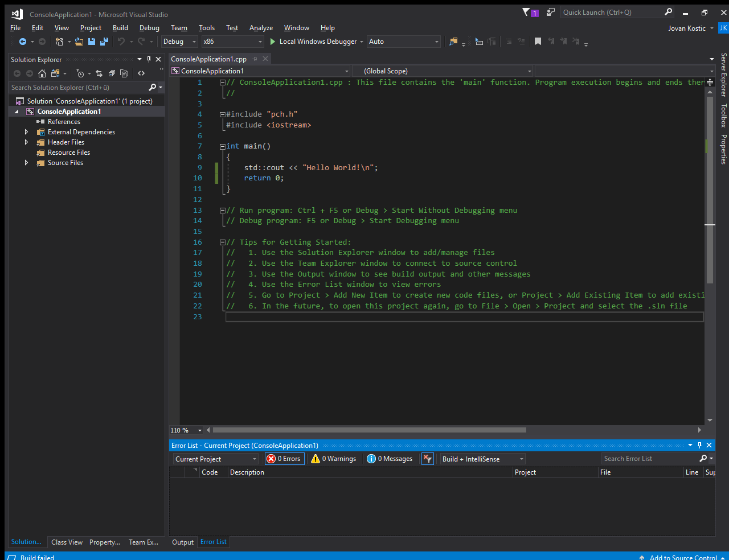The image size is (729, 560).
Task: Click the Open File folder icon
Action: click(79, 42)
